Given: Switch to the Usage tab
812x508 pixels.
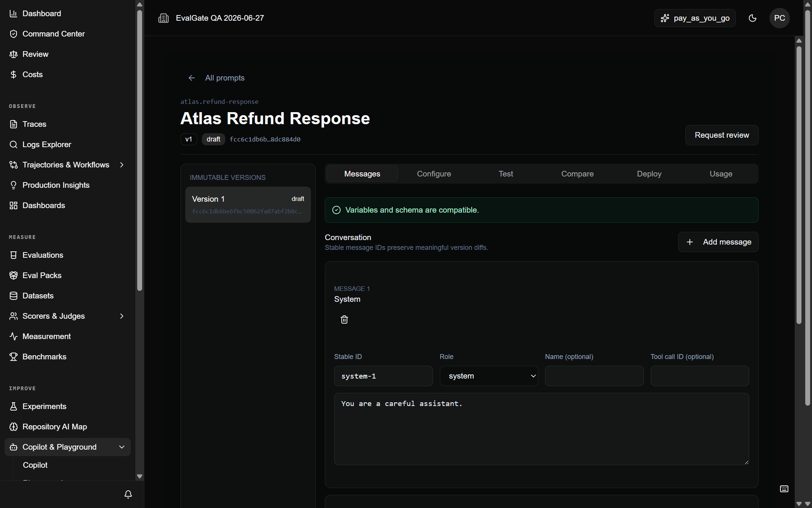Looking at the screenshot, I should [x=721, y=174].
